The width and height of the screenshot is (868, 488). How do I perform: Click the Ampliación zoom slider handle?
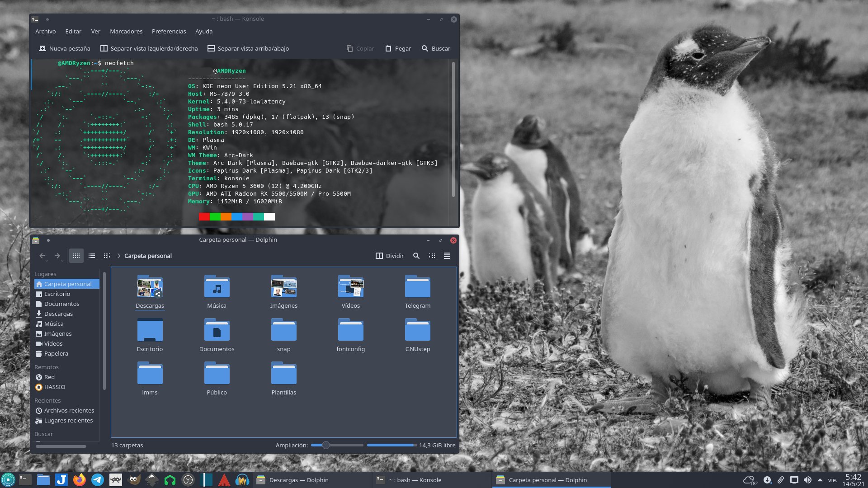pyautogui.click(x=325, y=445)
